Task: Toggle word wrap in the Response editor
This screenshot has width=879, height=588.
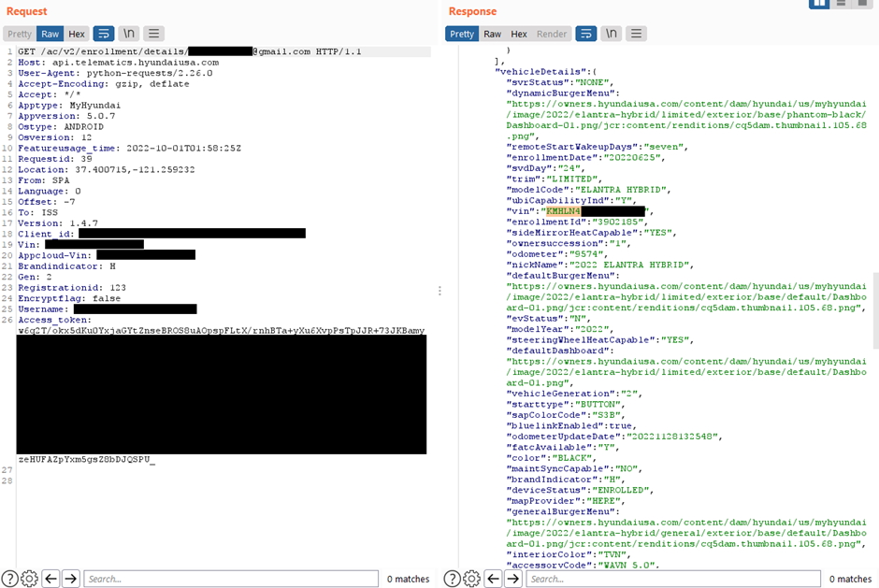Action: click(586, 33)
